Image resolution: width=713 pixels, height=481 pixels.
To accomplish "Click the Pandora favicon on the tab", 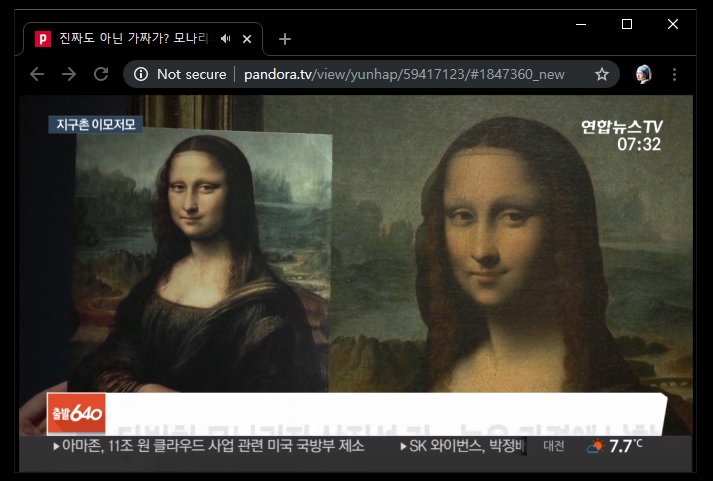I will 43,39.
